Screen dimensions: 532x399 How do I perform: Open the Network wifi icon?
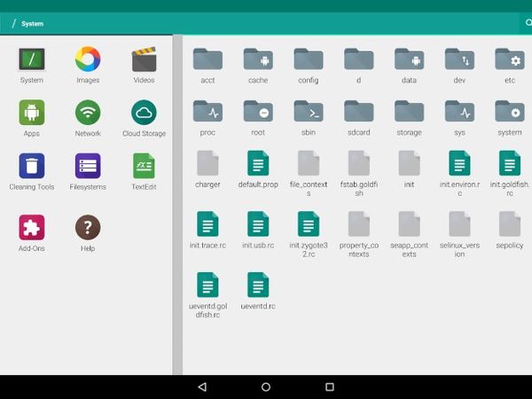(87, 113)
